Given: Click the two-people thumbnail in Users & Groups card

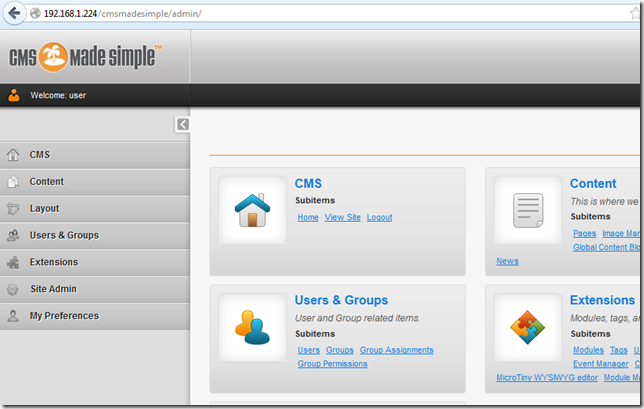Looking at the screenshot, I should tap(252, 327).
